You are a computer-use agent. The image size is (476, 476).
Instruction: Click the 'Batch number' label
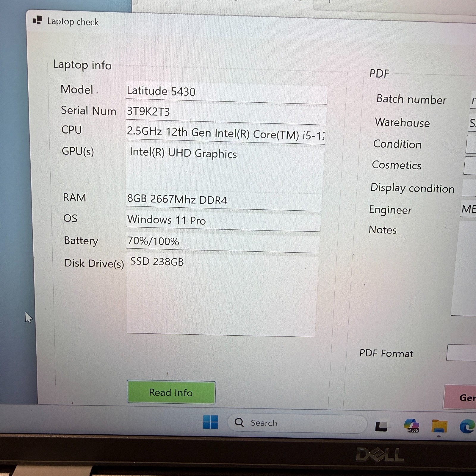411,99
